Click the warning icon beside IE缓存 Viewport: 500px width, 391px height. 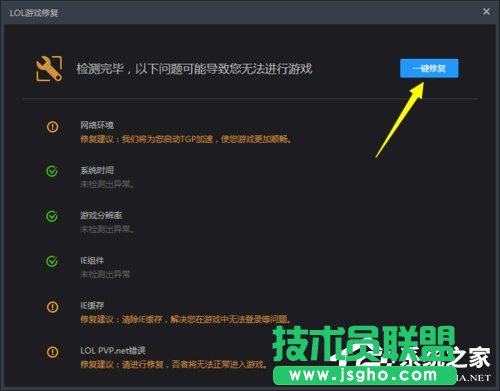tap(52, 307)
